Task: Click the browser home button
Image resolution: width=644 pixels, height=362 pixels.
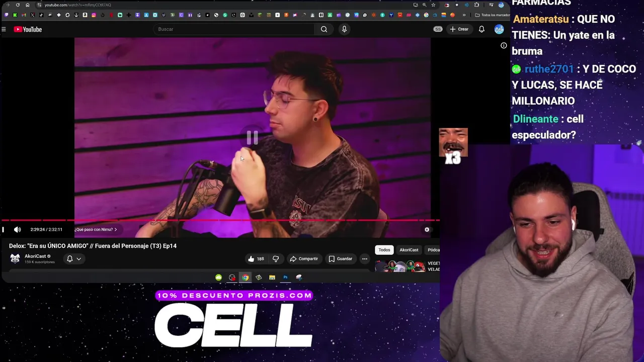Action: pos(28,5)
